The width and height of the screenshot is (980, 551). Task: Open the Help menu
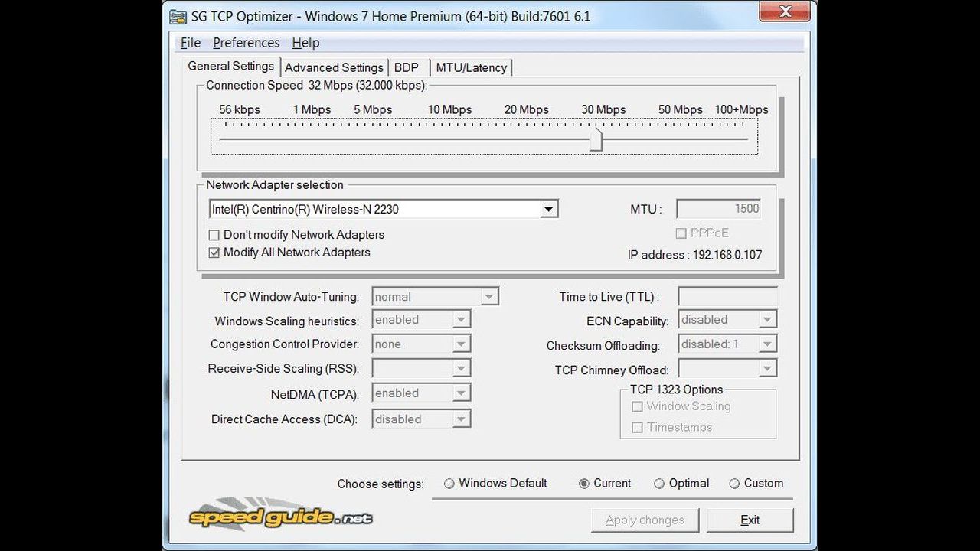click(305, 43)
